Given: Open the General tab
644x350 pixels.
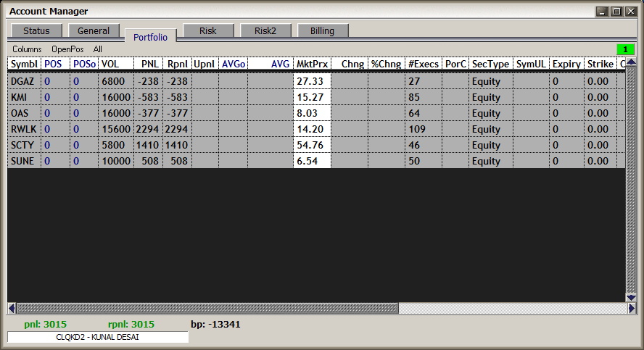Looking at the screenshot, I should [x=94, y=30].
